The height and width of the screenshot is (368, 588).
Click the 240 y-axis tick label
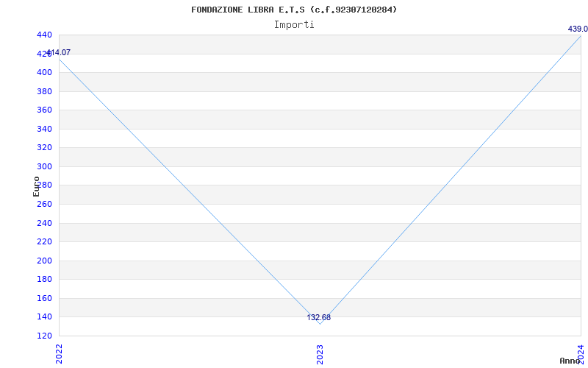click(x=44, y=223)
